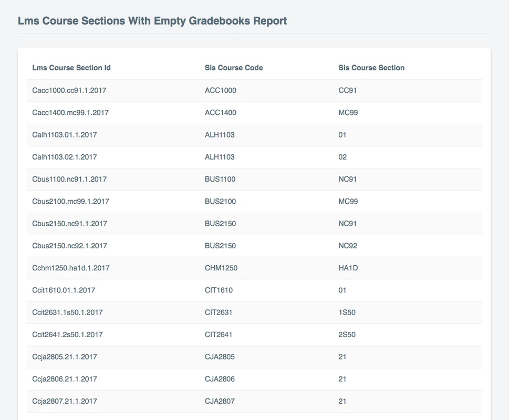Viewport: 509px width, 420px height.
Task: Click section NC91 in the BUS1100 row
Action: [348, 180]
